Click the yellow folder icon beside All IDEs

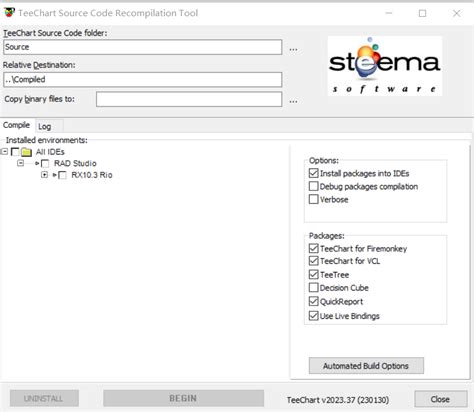[26, 152]
